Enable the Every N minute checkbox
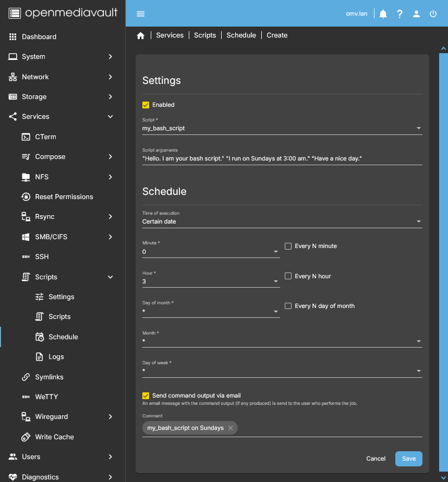This screenshot has height=482, width=448. 288,246
